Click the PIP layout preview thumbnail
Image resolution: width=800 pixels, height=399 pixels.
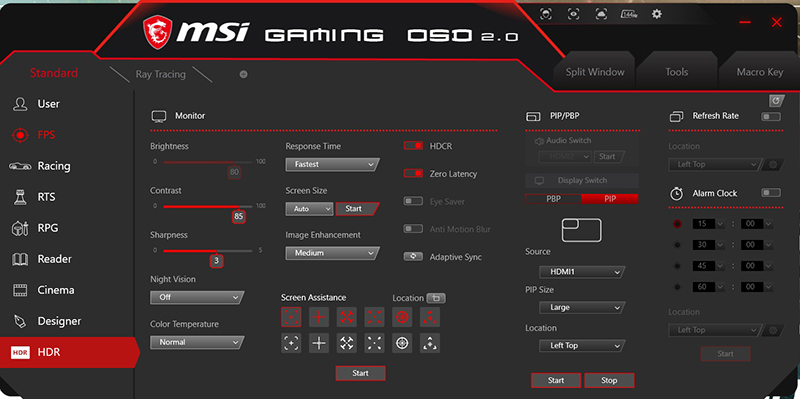coord(582,230)
